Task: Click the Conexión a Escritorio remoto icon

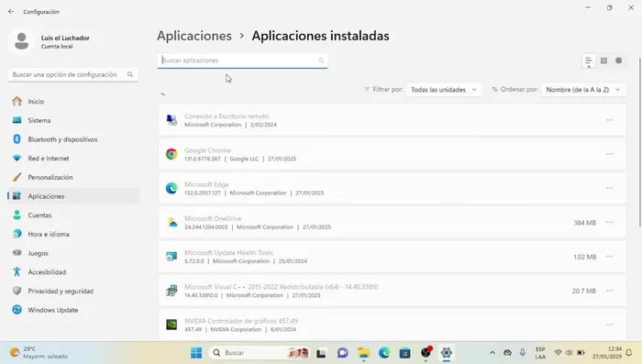Action: click(172, 120)
